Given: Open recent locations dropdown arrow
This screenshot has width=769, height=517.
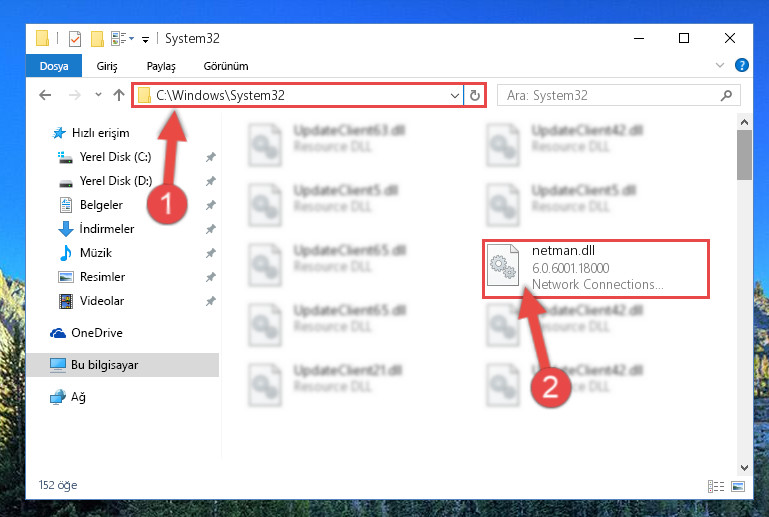Looking at the screenshot, I should coord(98,95).
